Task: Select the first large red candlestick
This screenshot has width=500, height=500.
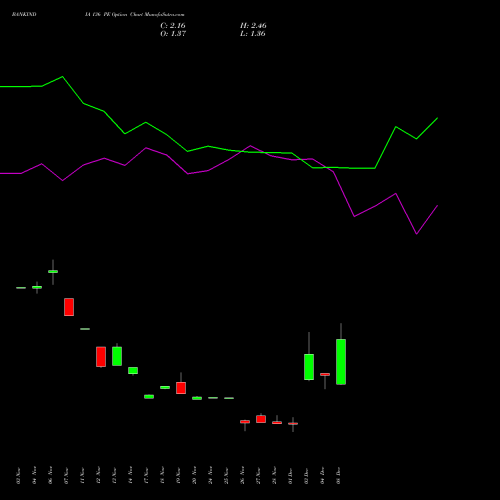Action: [x=69, y=307]
